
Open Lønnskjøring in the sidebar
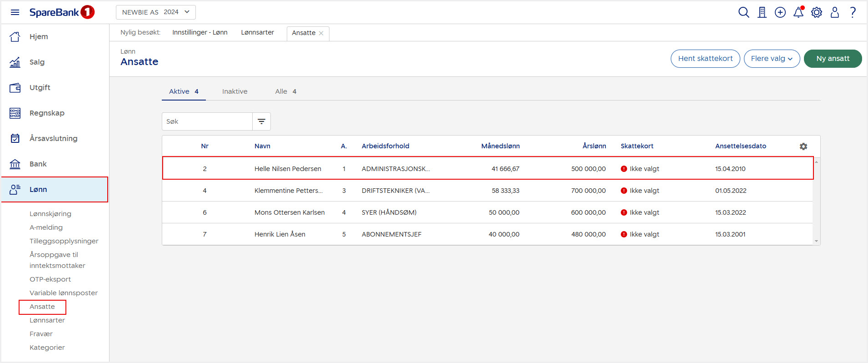click(x=50, y=214)
